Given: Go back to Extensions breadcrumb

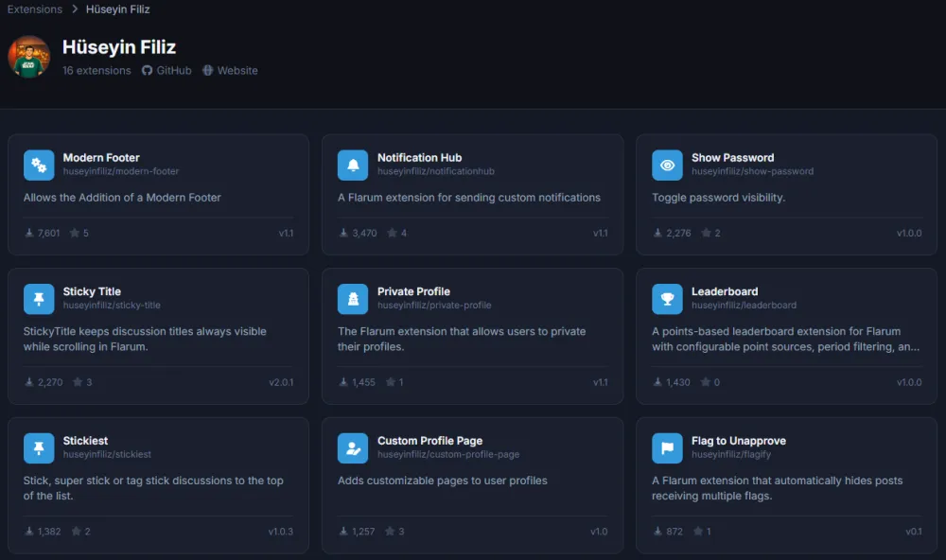Looking at the screenshot, I should click(35, 9).
